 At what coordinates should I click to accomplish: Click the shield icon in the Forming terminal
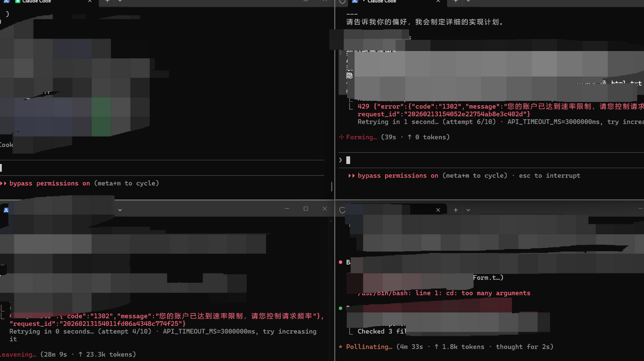[342, 2]
